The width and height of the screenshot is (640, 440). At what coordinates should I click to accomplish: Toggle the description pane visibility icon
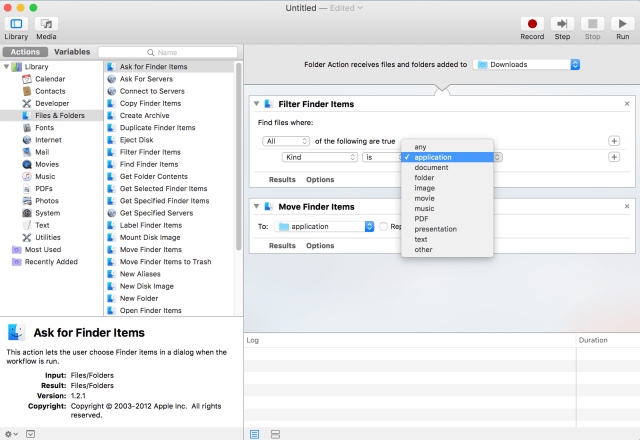(31, 434)
